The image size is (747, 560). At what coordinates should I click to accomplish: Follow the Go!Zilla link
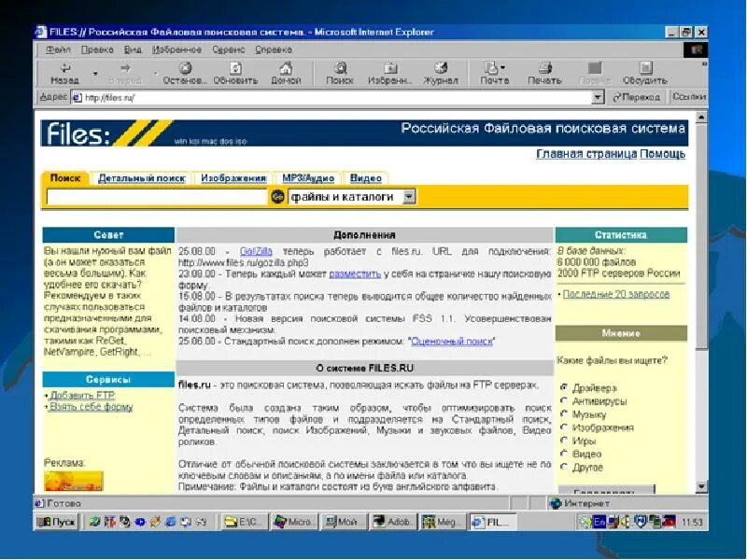pos(256,251)
